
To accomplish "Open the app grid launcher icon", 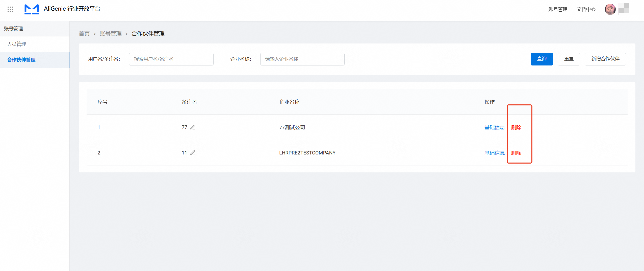I will pyautogui.click(x=10, y=9).
